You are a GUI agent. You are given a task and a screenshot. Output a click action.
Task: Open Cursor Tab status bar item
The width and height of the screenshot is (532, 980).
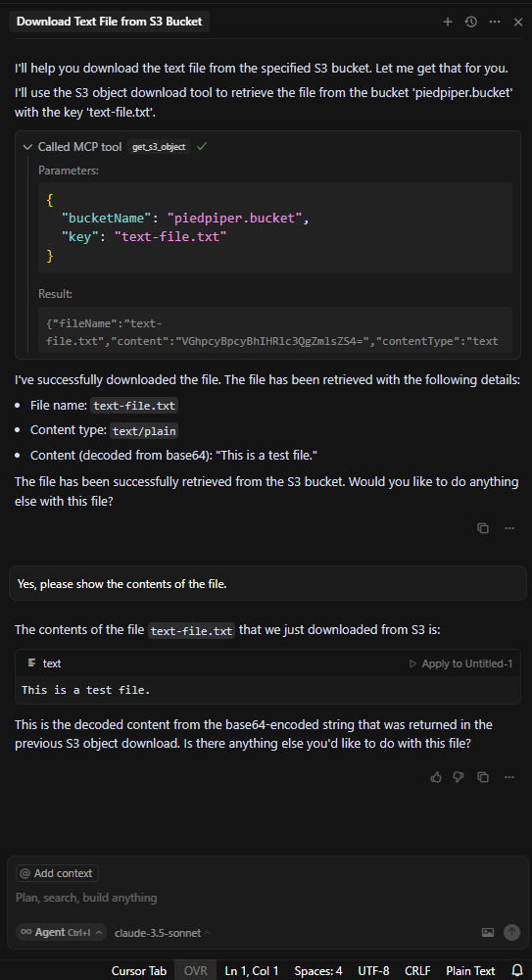point(139,970)
